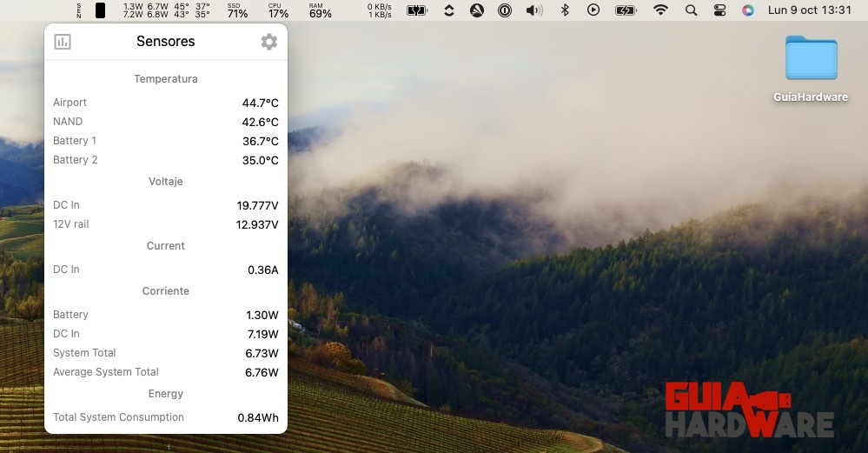Click the DC In voltage reading

[257, 205]
